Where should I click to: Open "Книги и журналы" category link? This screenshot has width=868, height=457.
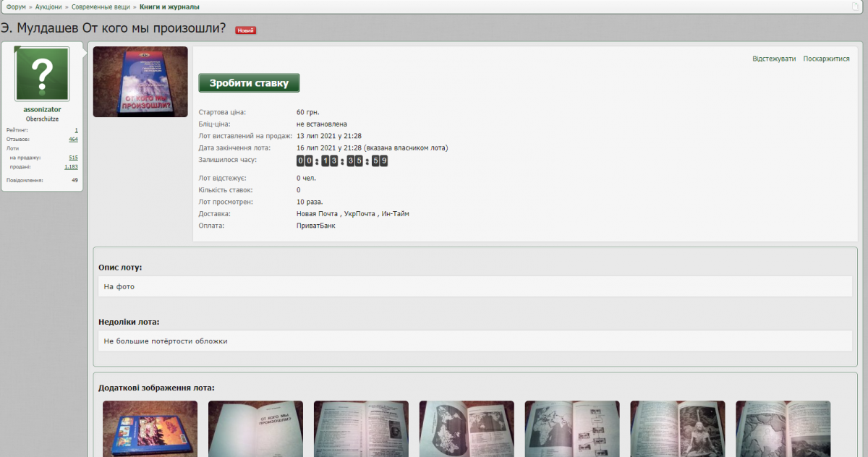(169, 7)
